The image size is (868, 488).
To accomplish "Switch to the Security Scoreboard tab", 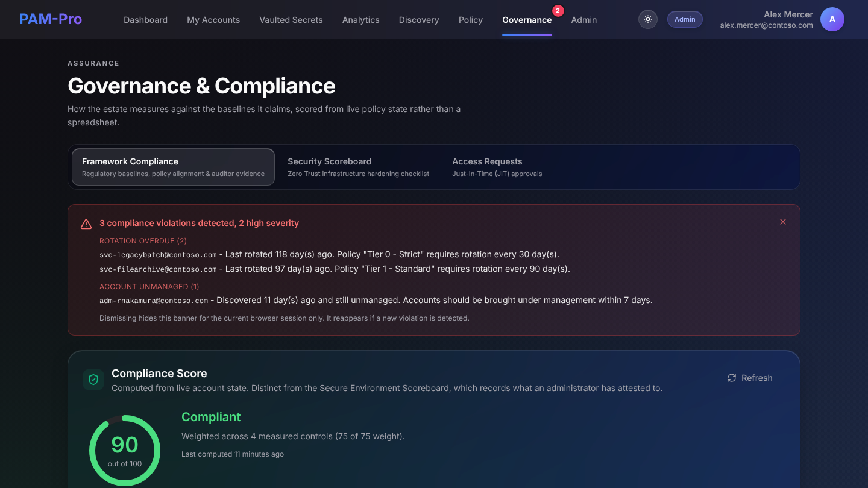I will click(x=359, y=167).
